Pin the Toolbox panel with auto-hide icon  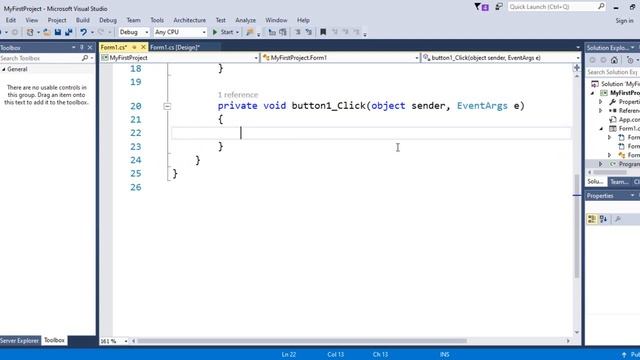click(x=82, y=47)
